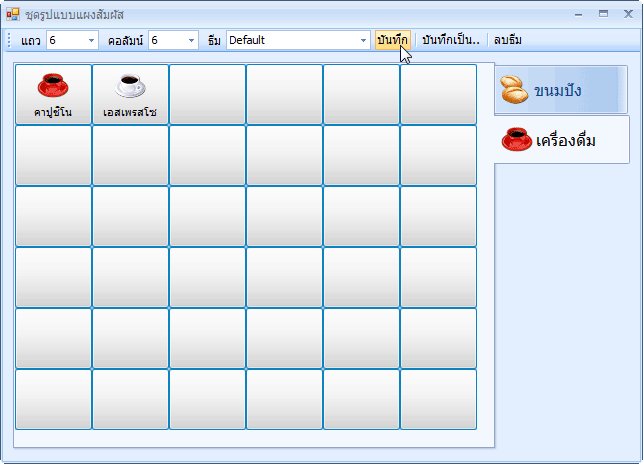Click the red cappuccino cup icon
The width and height of the screenshot is (643, 464).
coord(53,84)
